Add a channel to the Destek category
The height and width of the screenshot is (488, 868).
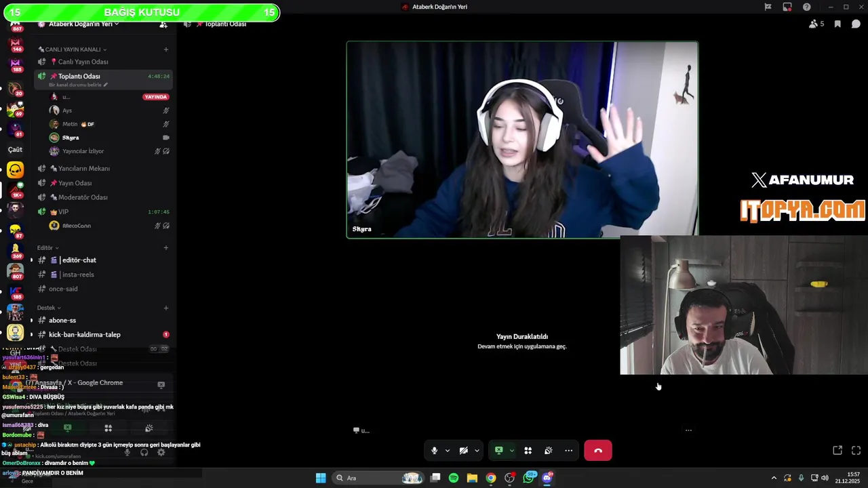point(166,308)
